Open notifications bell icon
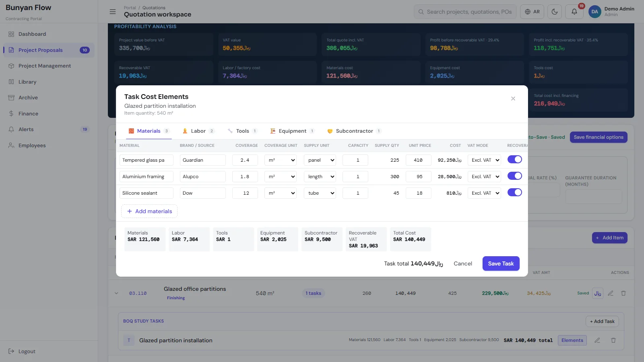 click(574, 12)
